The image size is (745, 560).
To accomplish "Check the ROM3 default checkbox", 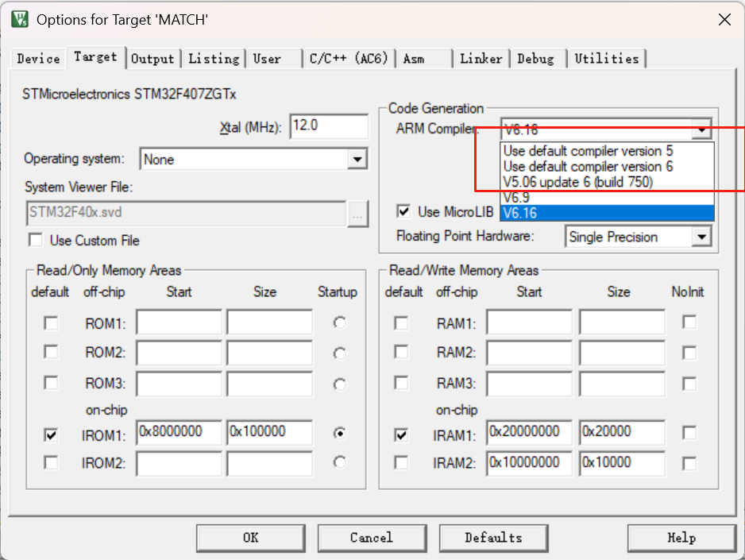I will tap(51, 383).
